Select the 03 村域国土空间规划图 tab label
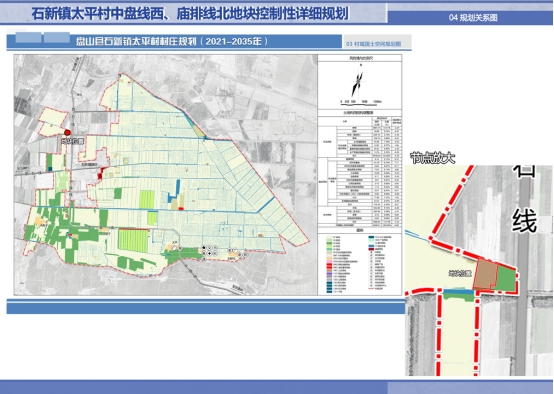This screenshot has height=394, width=554. point(373,44)
